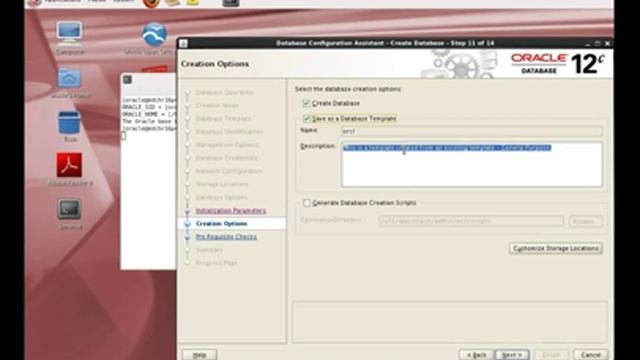Image resolution: width=640 pixels, height=360 pixels.
Task: Click the Database Operation step label
Action: pos(224,92)
